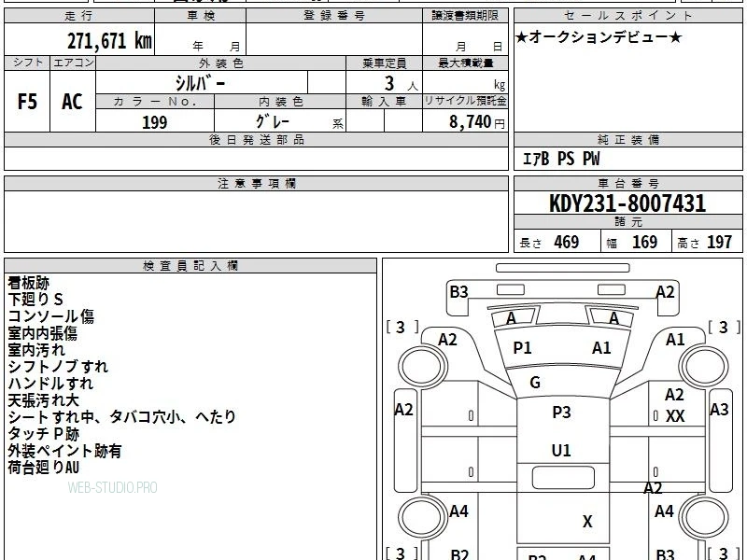Viewport: 747px width, 560px height.
Task: Click the 車台番号 header
Action: click(627, 183)
